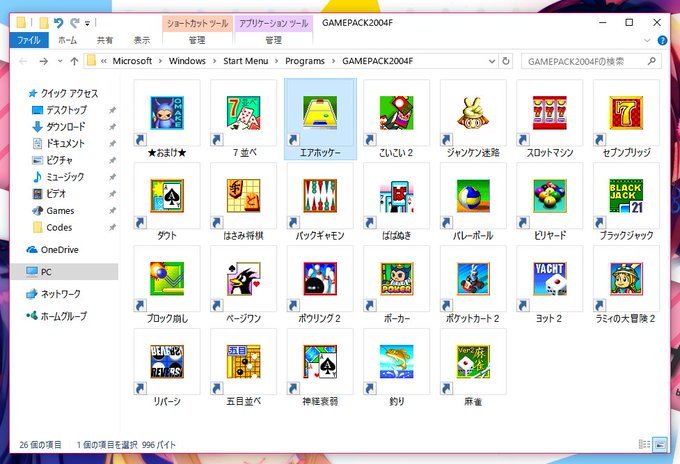Select the 五目並べ gomoku icon
The width and height of the screenshot is (680, 464).
point(243,362)
